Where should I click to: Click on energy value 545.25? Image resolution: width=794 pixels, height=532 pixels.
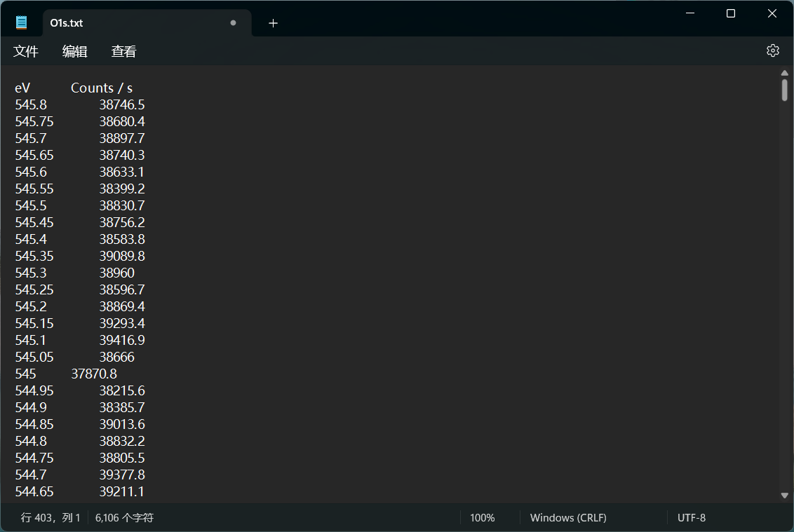coord(34,289)
